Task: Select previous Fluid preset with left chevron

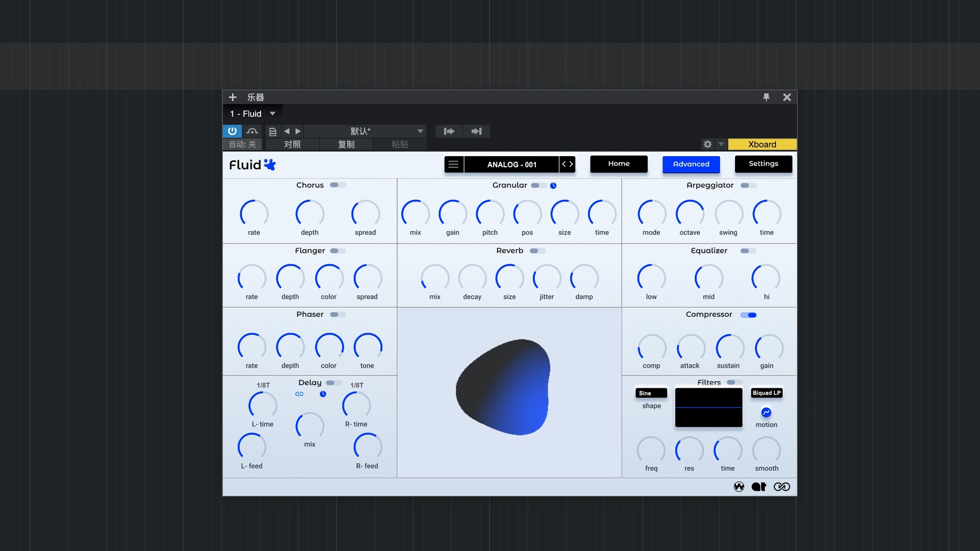Action: point(564,164)
